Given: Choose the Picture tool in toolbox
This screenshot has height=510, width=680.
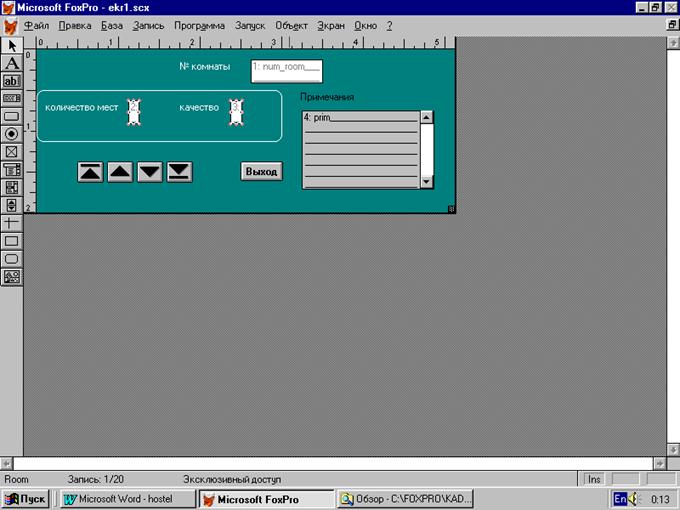Looking at the screenshot, I should pos(11,275).
